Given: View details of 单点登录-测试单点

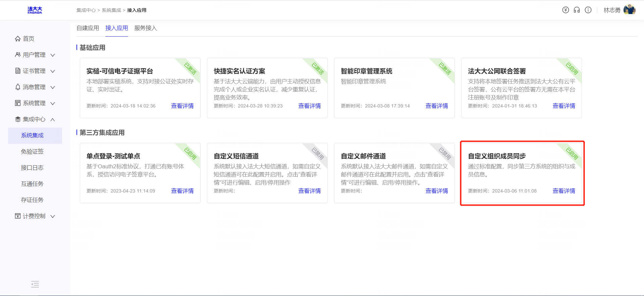Looking at the screenshot, I should pos(182,191).
